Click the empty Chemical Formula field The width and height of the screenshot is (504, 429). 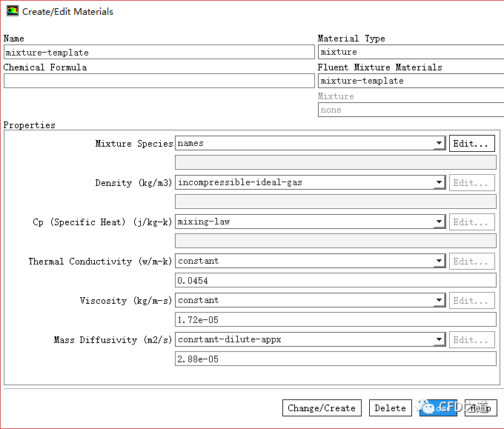click(x=159, y=81)
